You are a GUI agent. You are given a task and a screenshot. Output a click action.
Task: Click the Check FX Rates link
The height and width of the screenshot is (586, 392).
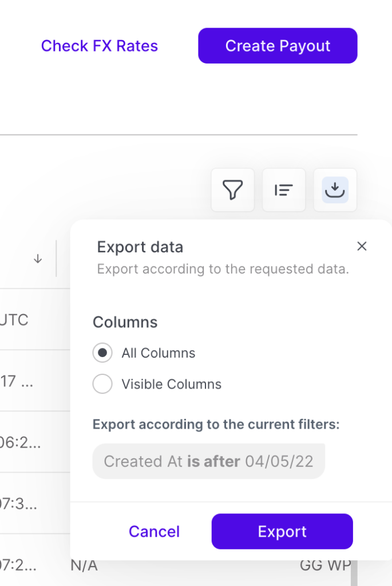click(100, 46)
